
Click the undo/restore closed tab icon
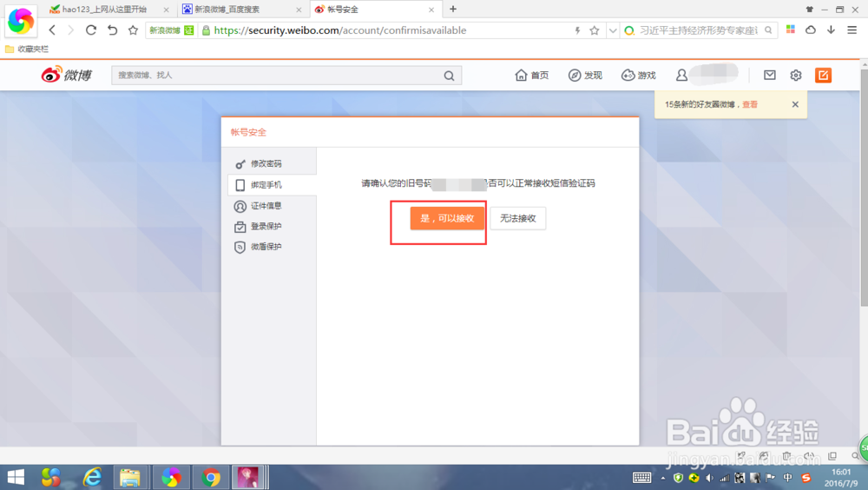coord(112,30)
